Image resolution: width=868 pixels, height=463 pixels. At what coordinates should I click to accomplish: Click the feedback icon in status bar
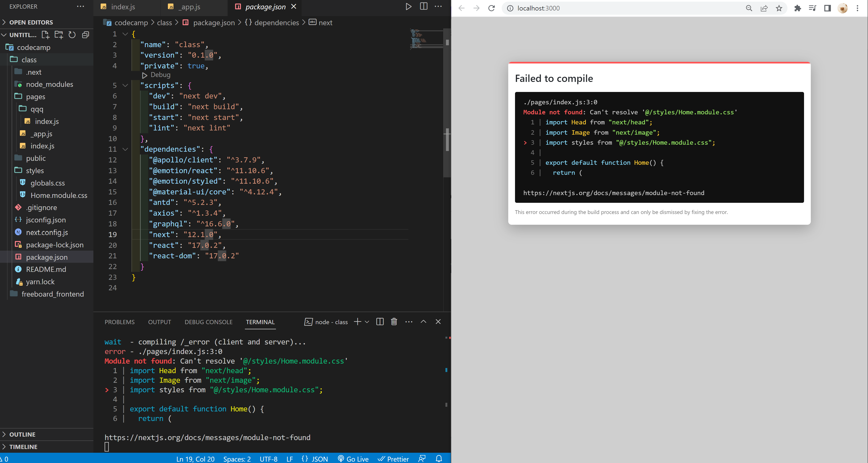tap(422, 459)
